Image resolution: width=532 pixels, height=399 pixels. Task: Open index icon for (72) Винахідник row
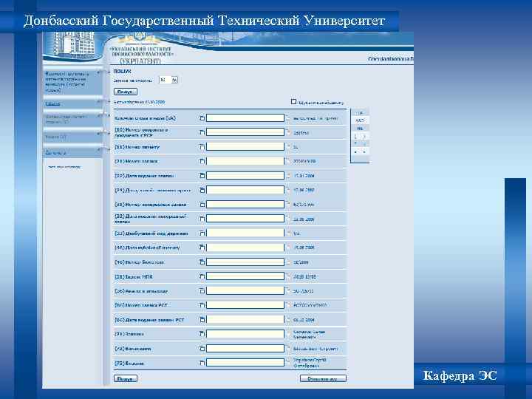pyautogui.click(x=202, y=349)
